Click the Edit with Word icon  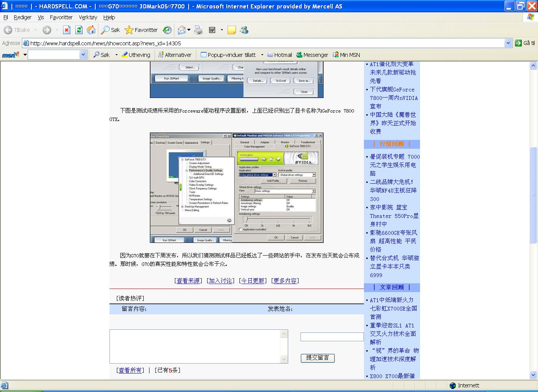(212, 30)
